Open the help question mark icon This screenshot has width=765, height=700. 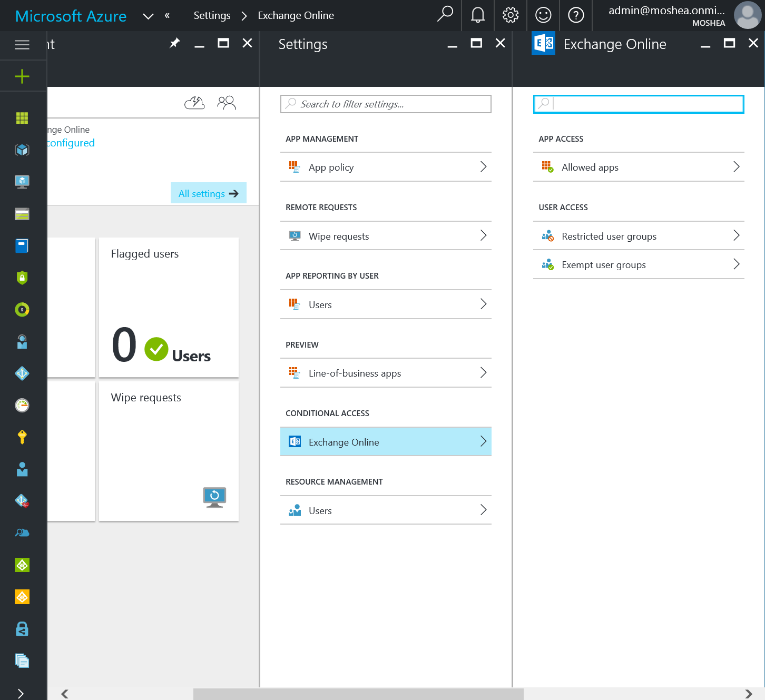click(576, 15)
